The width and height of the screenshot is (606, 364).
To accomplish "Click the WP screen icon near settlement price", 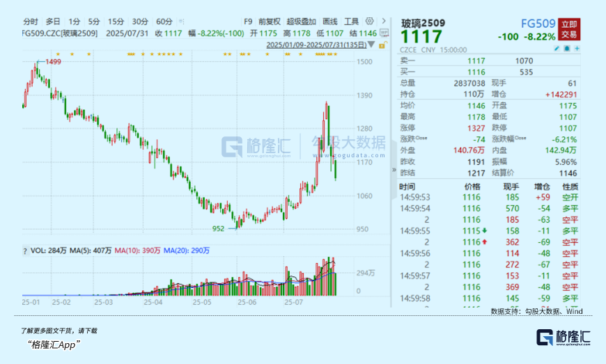I will pyautogui.click(x=384, y=33).
